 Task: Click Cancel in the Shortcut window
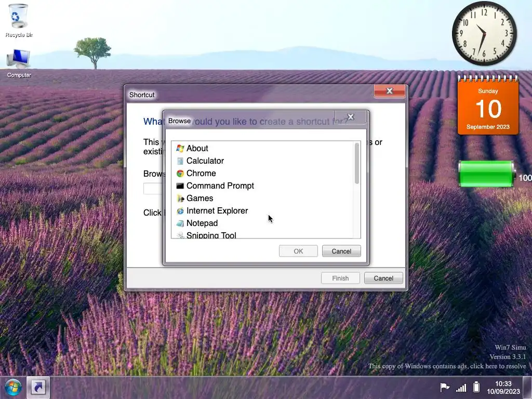tap(383, 278)
